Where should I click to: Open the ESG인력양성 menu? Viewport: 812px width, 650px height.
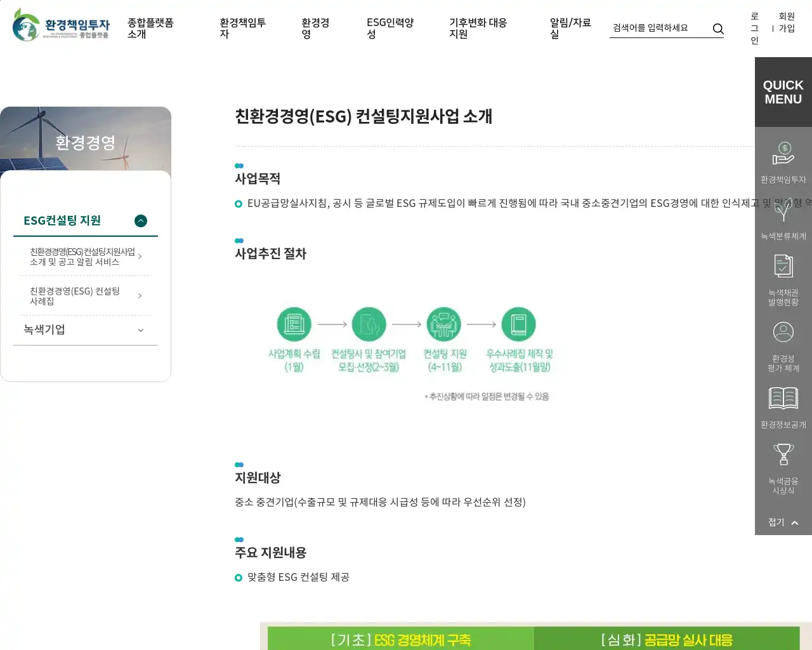[390, 29]
